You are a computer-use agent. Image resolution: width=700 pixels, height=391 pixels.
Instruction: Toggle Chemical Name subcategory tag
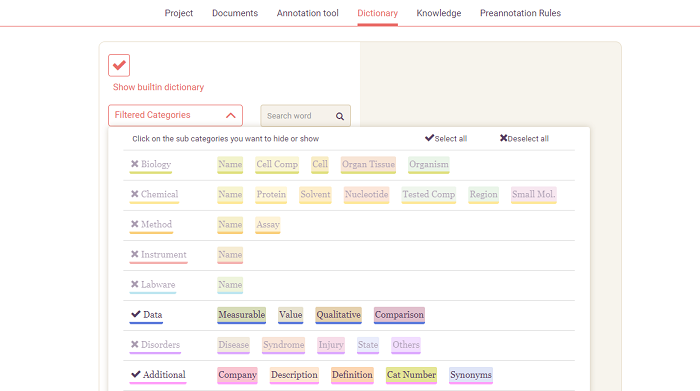(x=230, y=195)
